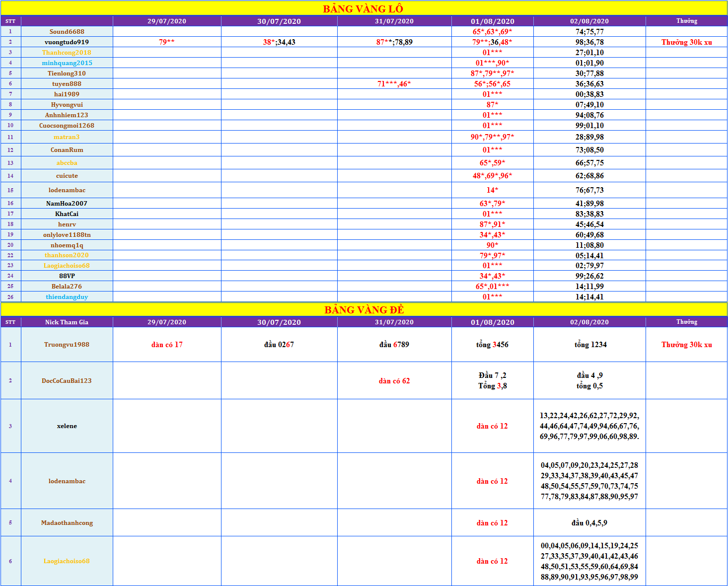Click the Thanhcong2018 nickname
The image size is (728, 586).
click(x=67, y=53)
